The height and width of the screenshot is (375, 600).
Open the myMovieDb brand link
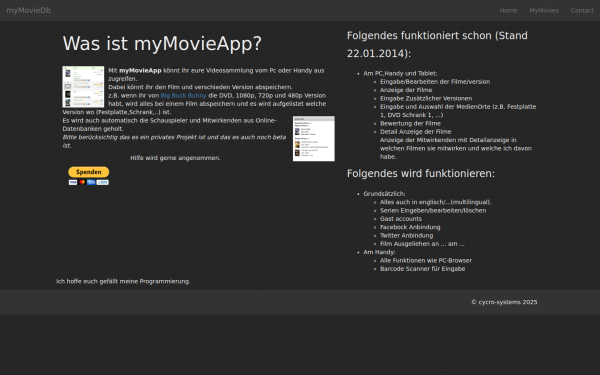(28, 10)
